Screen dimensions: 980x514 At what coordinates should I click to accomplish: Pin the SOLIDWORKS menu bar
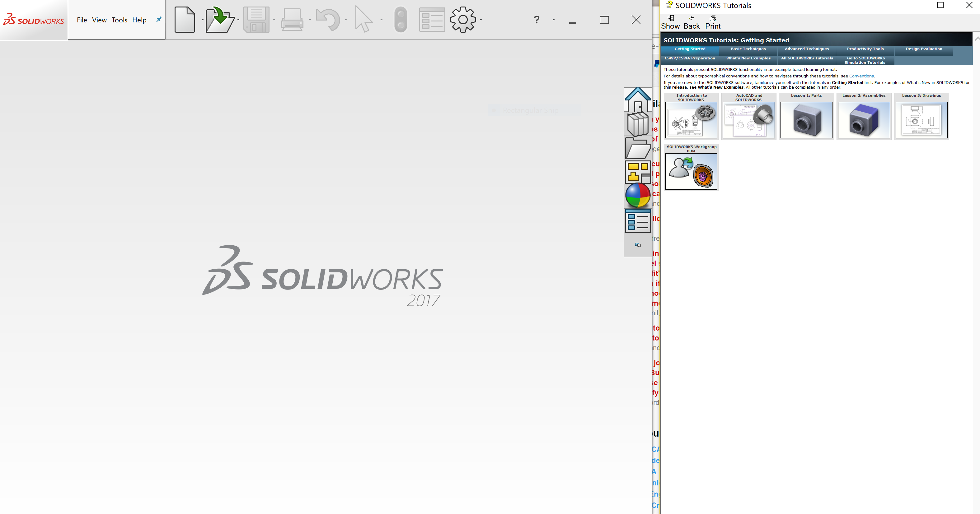159,19
